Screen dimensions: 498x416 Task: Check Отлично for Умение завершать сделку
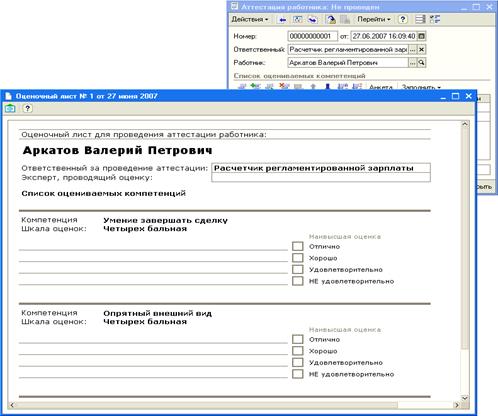(x=298, y=246)
